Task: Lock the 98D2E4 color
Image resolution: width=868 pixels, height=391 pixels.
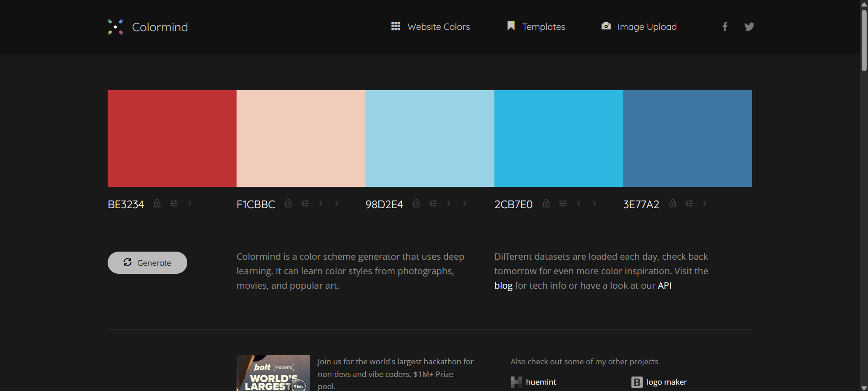Action: coord(416,204)
